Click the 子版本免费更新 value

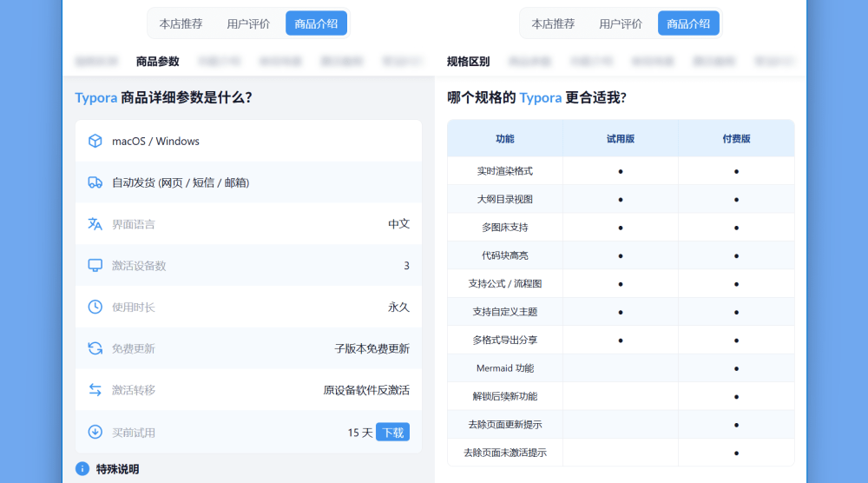pos(372,348)
